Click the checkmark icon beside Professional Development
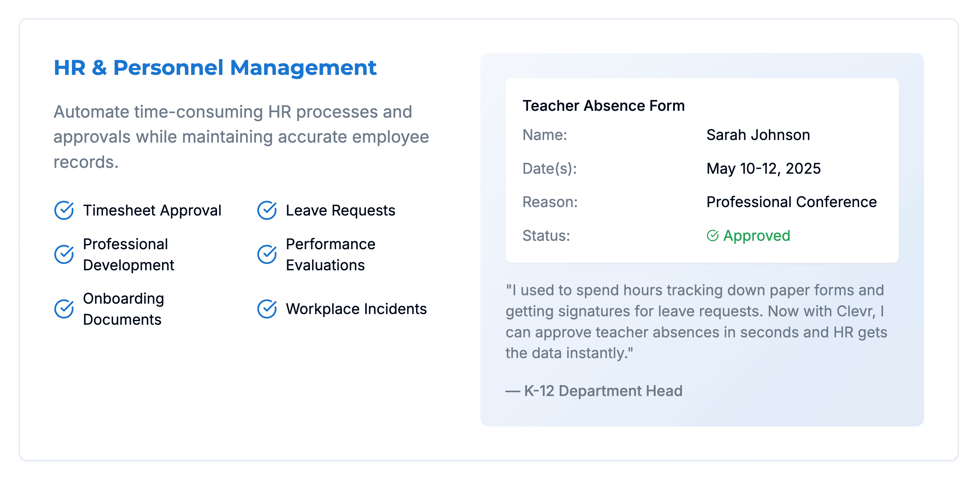 [64, 254]
